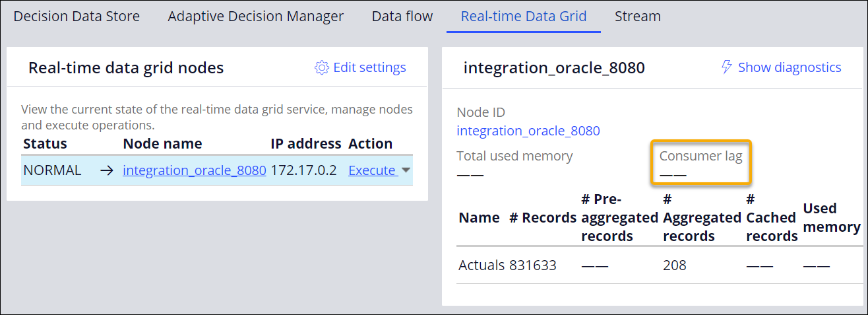Click the Consumer lag value
Screen dimensions: 868x315
coord(673,175)
